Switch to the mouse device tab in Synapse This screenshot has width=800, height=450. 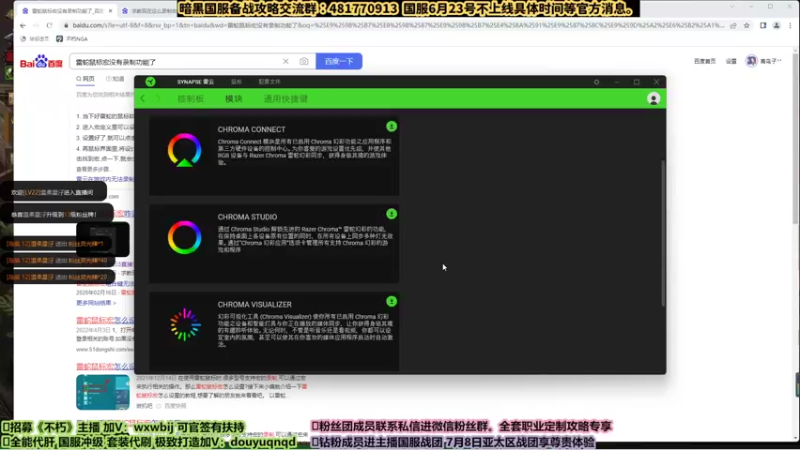(236, 82)
